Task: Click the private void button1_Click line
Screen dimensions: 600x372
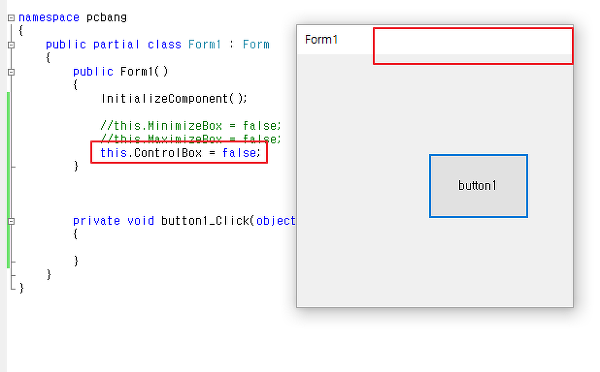Action: coord(184,221)
